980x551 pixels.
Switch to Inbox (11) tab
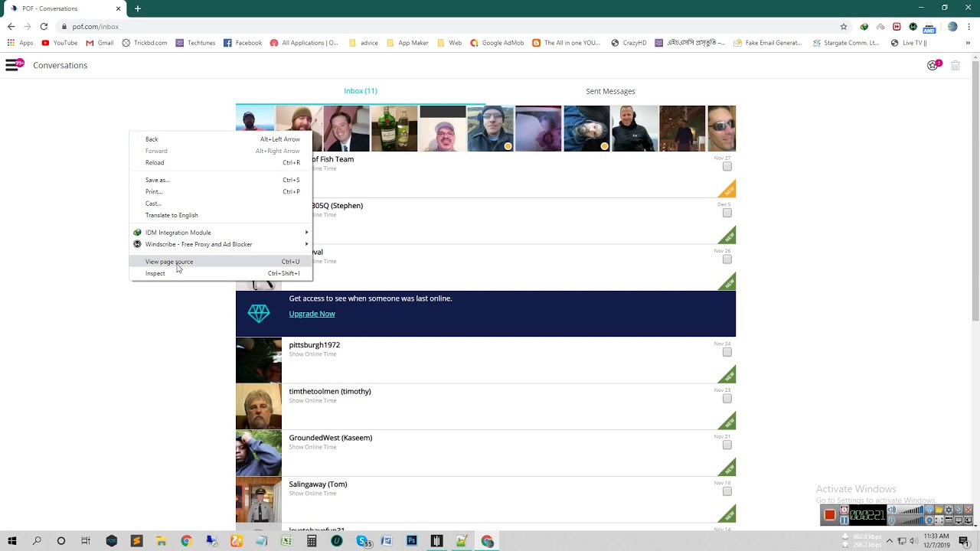361,91
